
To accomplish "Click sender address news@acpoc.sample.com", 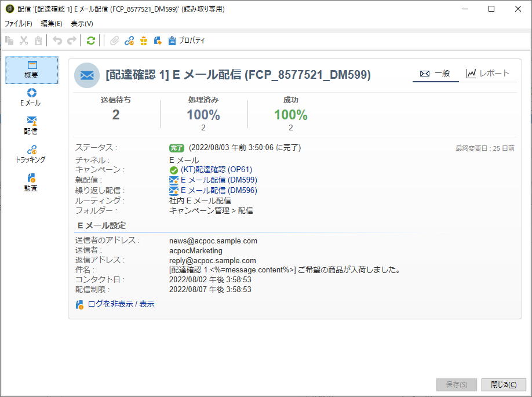I will (213, 241).
